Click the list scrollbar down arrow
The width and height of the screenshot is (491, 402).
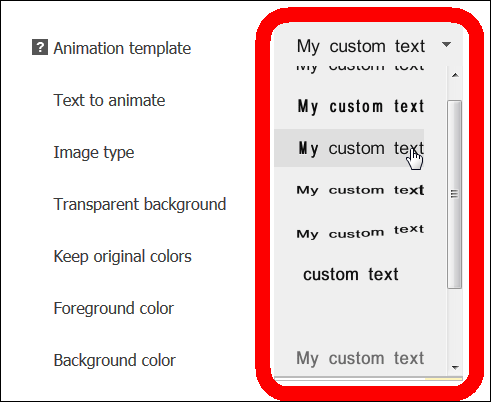[x=455, y=368]
